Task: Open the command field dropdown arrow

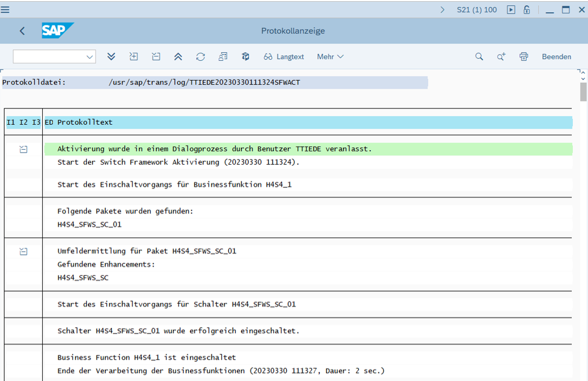Action: point(90,57)
